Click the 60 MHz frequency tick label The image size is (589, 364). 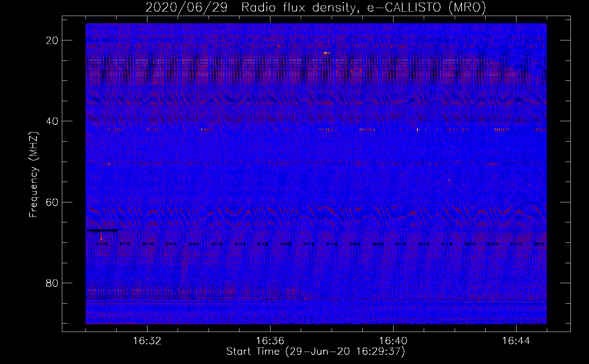52,202
